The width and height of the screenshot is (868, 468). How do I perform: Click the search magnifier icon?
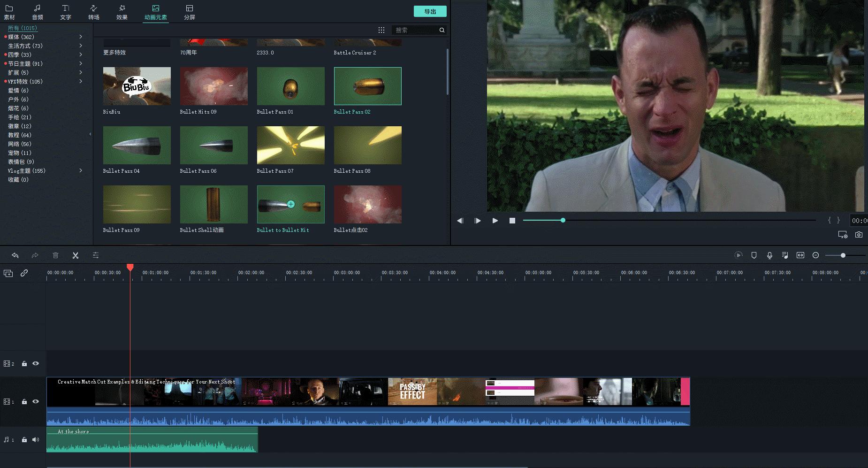tap(442, 30)
